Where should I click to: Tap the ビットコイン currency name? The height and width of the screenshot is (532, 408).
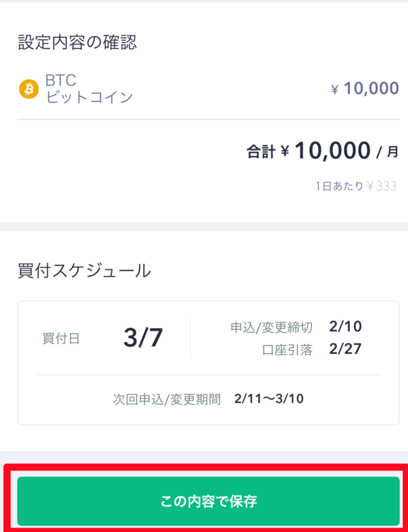pos(89,97)
